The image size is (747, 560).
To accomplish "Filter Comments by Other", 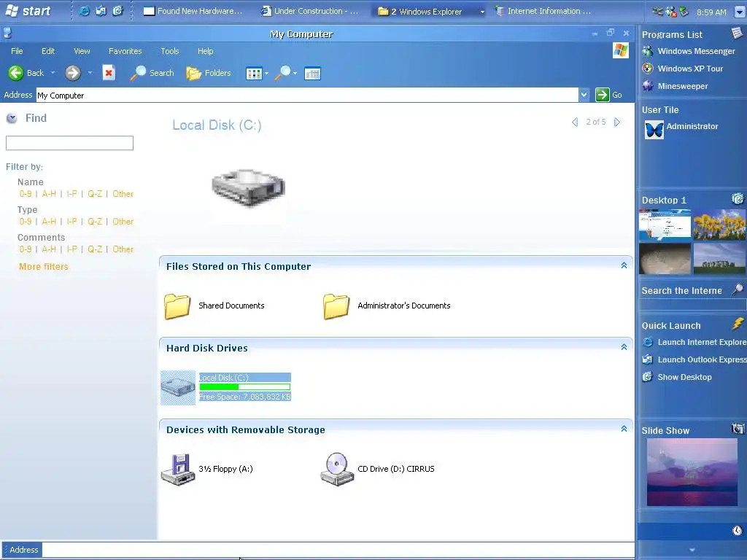I will [x=123, y=249].
